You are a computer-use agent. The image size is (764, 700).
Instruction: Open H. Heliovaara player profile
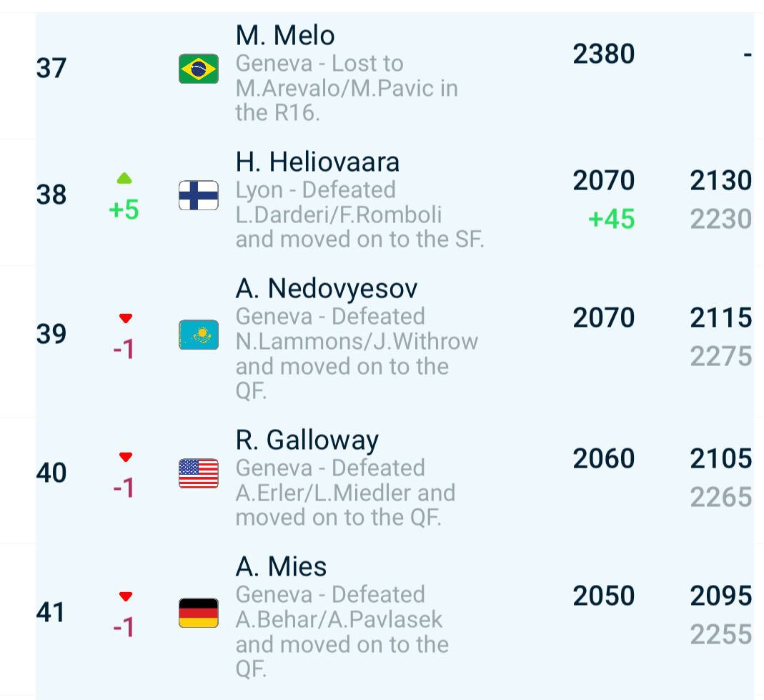pos(318,162)
